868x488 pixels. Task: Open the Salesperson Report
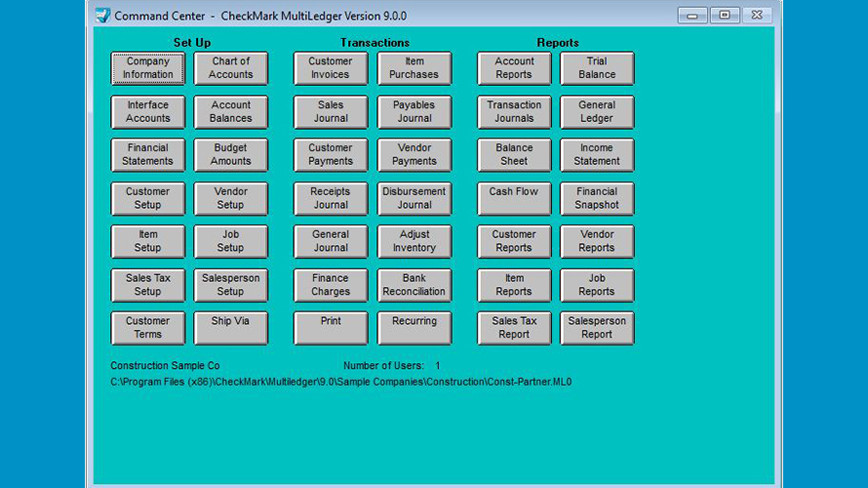click(x=597, y=328)
